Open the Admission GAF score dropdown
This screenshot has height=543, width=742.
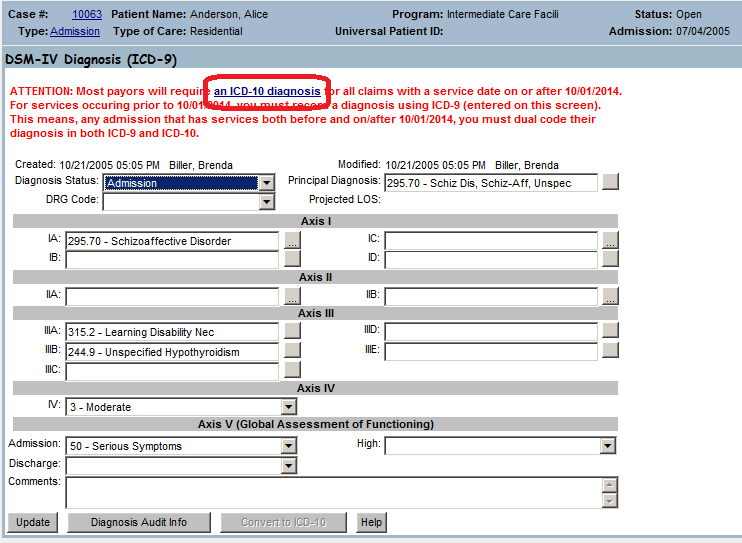(289, 446)
